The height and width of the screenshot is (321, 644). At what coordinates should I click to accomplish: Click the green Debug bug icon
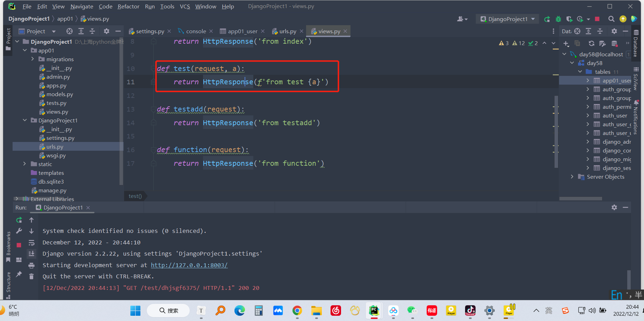(558, 19)
